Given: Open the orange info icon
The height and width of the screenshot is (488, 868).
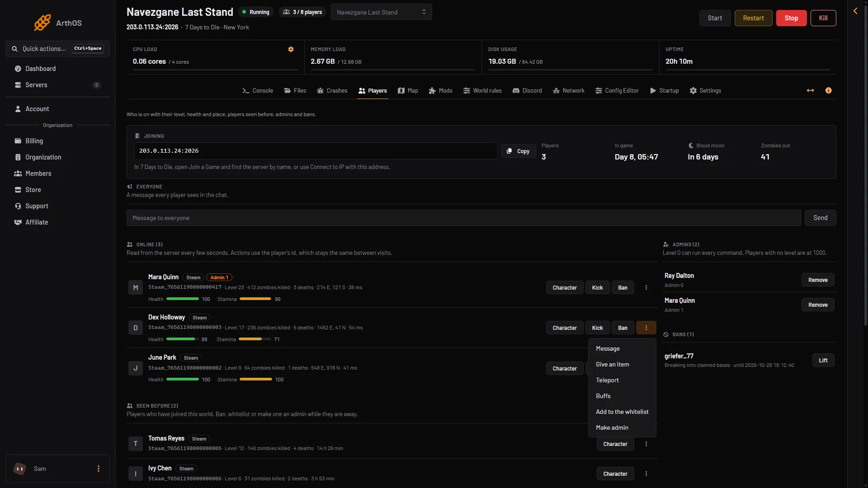Looking at the screenshot, I should click(828, 90).
